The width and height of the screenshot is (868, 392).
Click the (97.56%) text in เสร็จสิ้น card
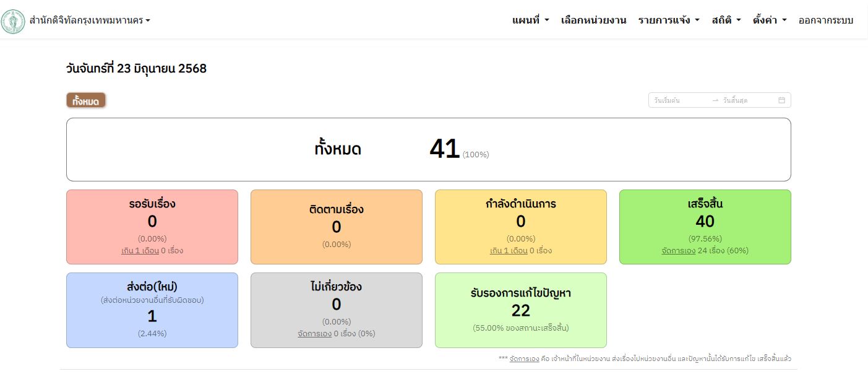coord(705,238)
